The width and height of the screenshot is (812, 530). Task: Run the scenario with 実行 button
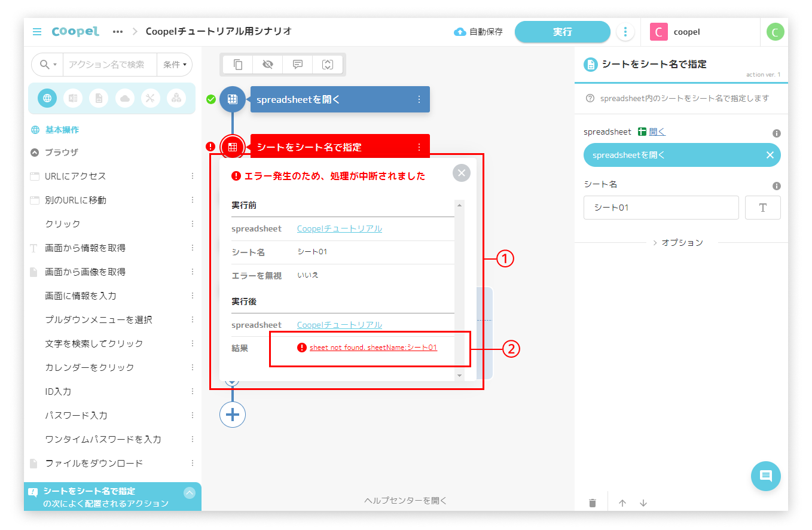[x=562, y=32]
